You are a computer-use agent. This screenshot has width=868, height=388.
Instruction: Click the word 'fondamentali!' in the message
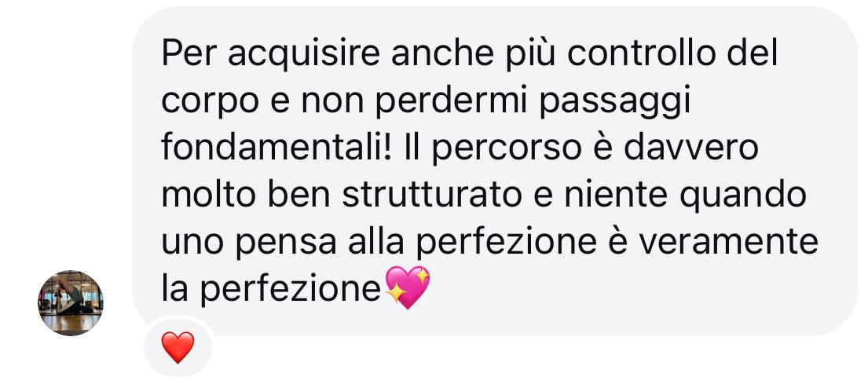click(x=277, y=148)
